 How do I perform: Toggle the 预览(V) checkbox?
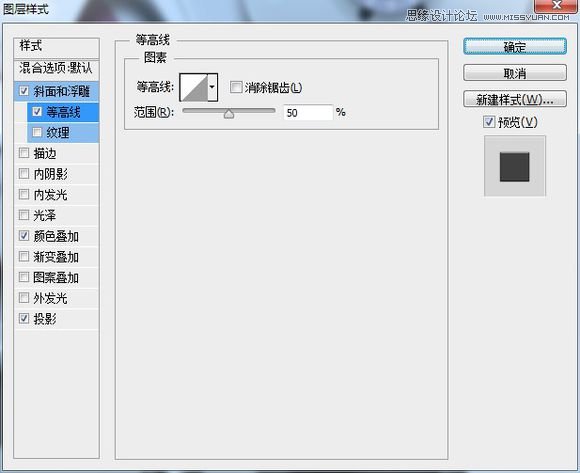click(x=489, y=122)
